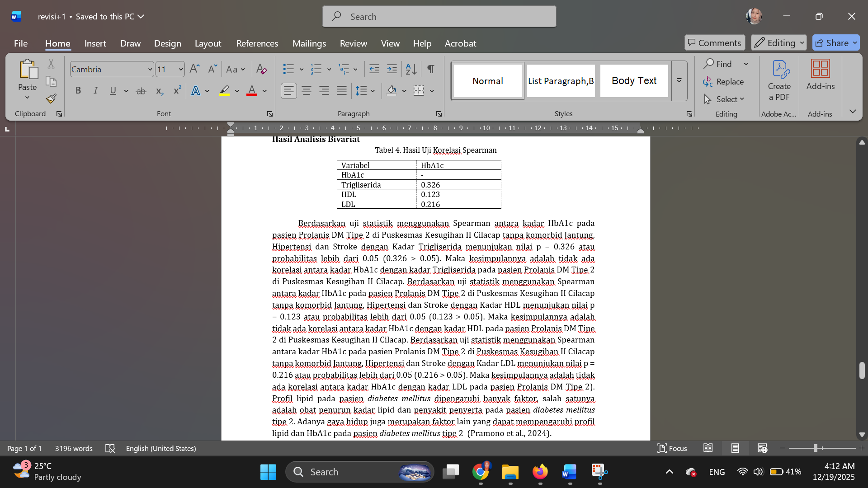Click the Create a PDF icon
The height and width of the screenshot is (488, 868).
[x=779, y=80]
